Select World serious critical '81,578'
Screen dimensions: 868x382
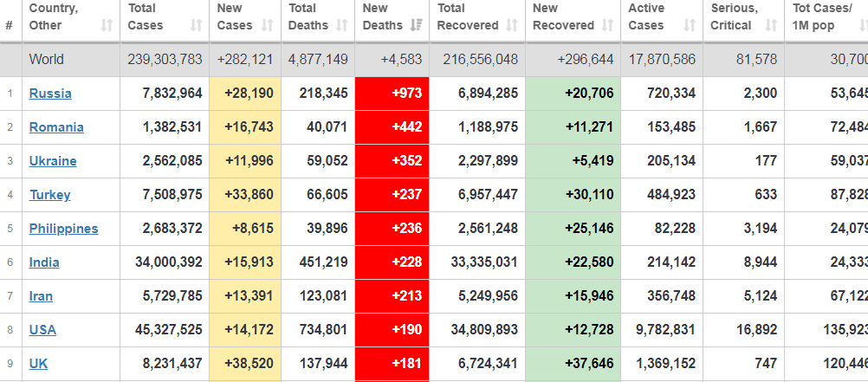757,59
